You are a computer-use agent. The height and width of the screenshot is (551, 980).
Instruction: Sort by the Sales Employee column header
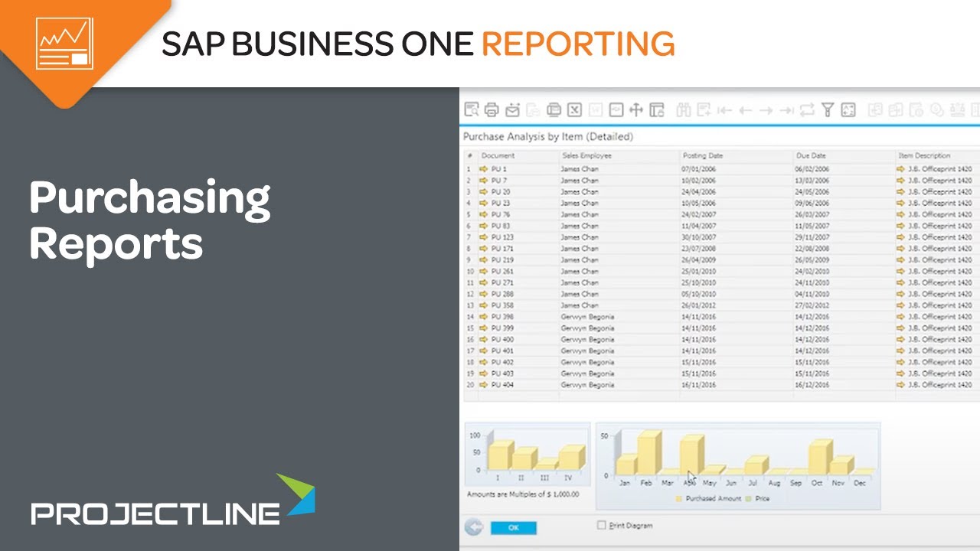619,155
